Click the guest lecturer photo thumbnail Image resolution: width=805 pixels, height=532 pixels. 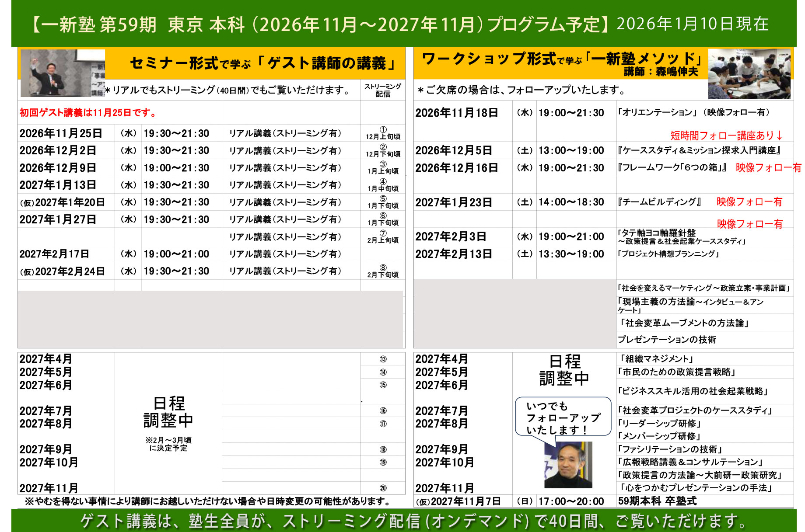tap(63, 73)
